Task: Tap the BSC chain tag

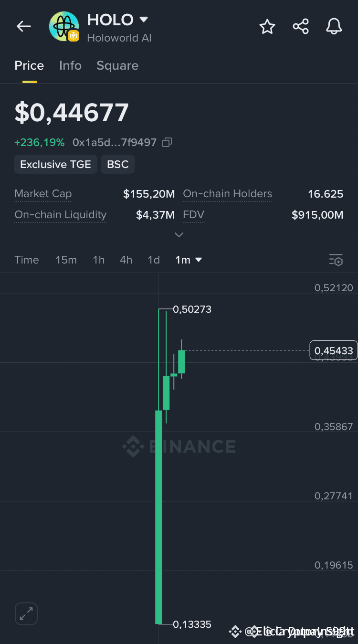Action: click(x=118, y=165)
